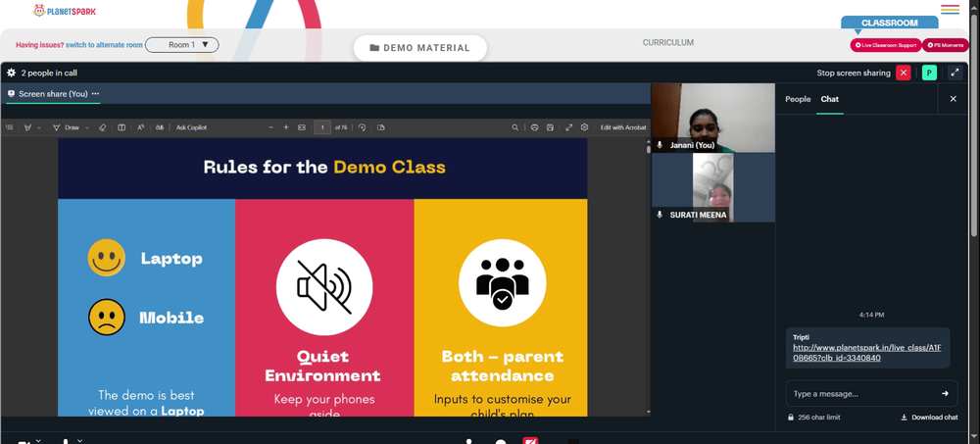980x444 pixels.
Task: Click the PDF vertical scrollbar thumb
Action: 648,148
